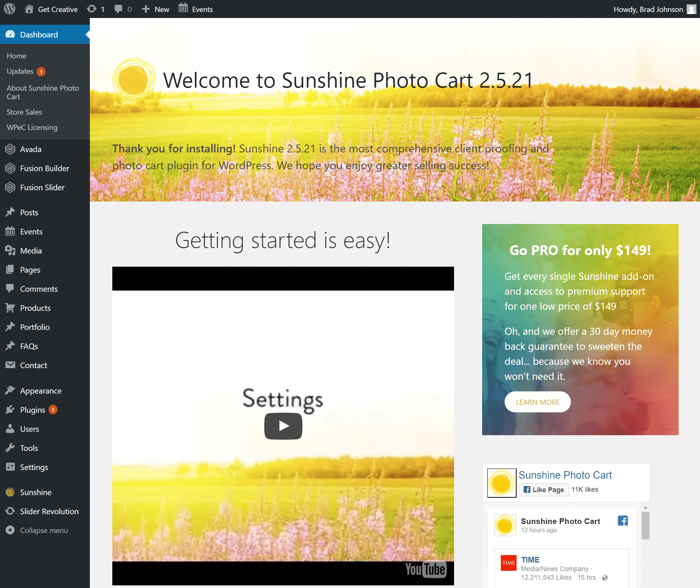Screen dimensions: 700x588
Task: Click the Appearance paintbrush icon
Action: [x=10, y=391]
